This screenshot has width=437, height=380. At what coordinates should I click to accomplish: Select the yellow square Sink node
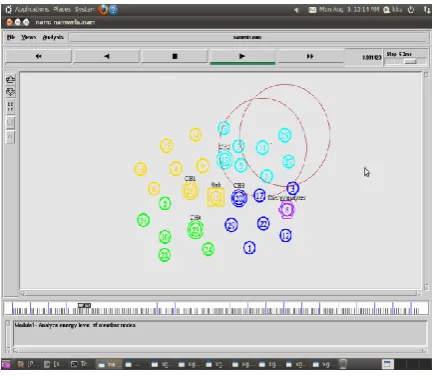pyautogui.click(x=216, y=197)
